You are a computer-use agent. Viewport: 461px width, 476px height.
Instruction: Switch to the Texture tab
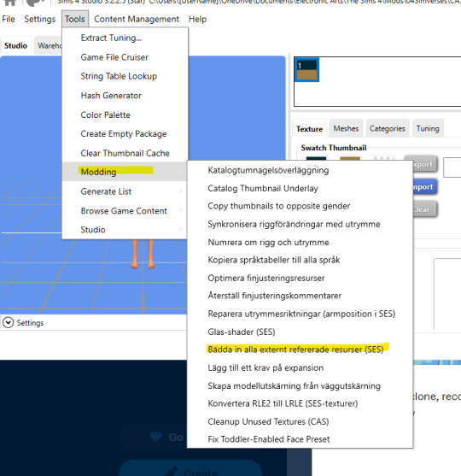click(309, 129)
